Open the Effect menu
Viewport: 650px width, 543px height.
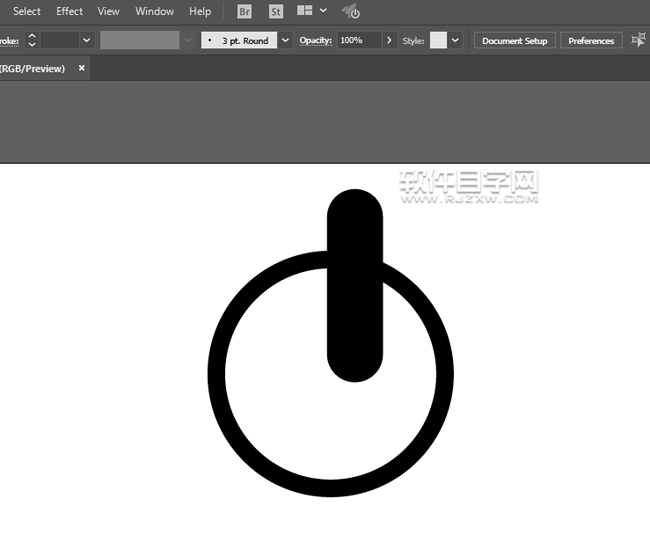tap(70, 12)
